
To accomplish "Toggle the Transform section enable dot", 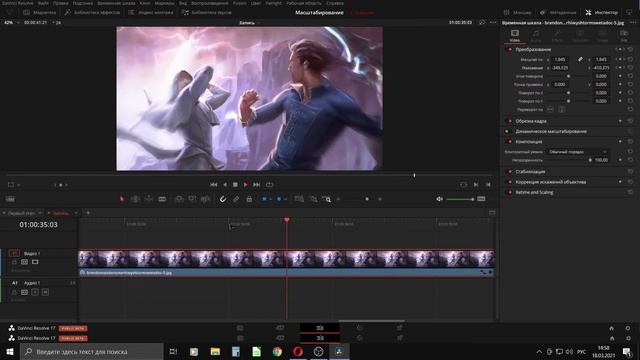I will 509,49.
